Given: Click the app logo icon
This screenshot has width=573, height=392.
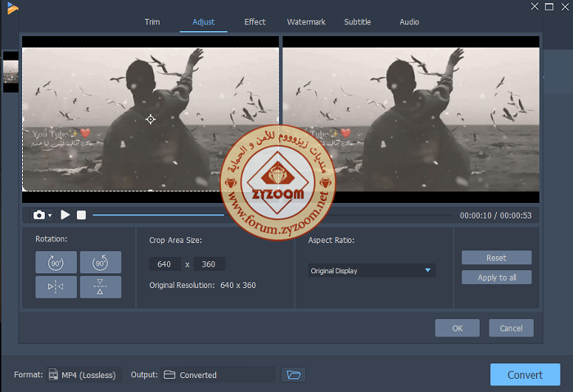Looking at the screenshot, I should pyautogui.click(x=12, y=8).
